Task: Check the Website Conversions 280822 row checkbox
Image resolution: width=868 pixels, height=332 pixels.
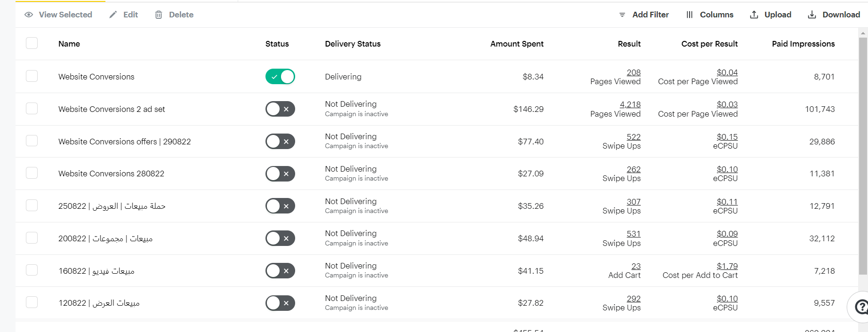Action: pos(32,173)
